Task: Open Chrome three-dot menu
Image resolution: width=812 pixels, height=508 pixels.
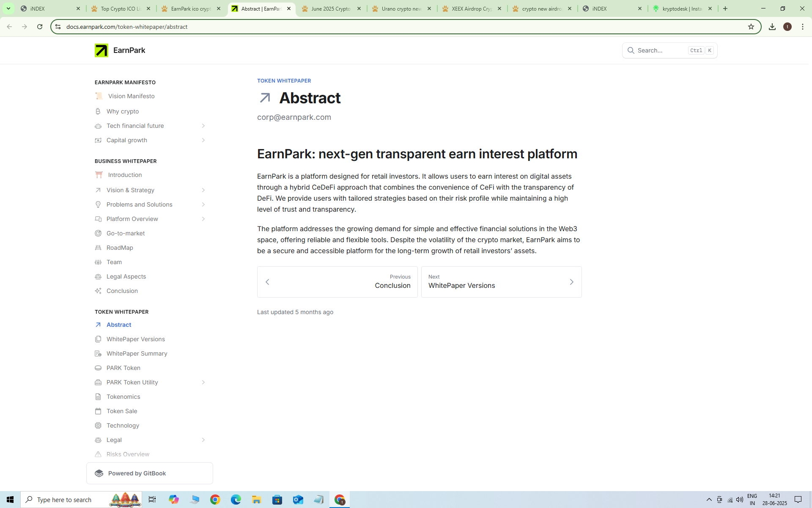Action: (802, 27)
